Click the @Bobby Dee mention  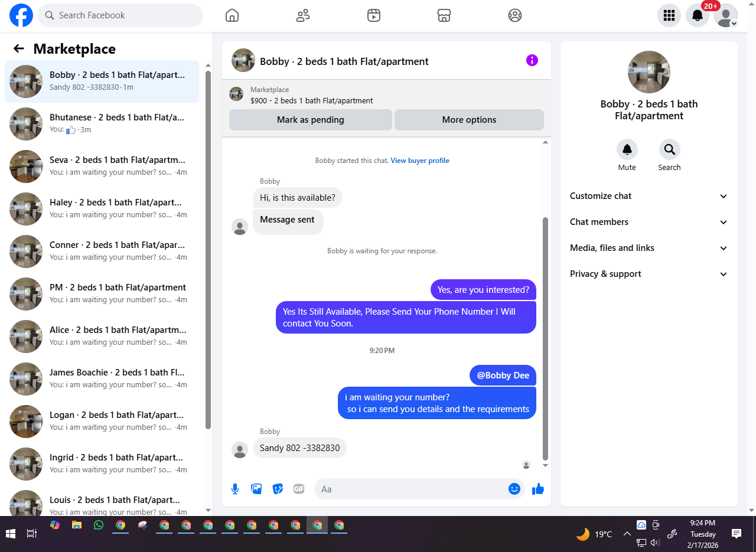[503, 375]
